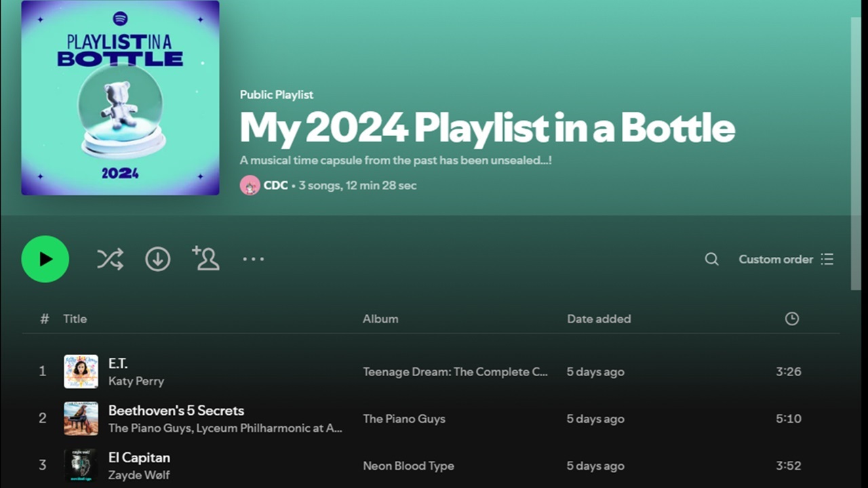The width and height of the screenshot is (868, 488).
Task: Sort tracks by Date added column
Action: click(599, 319)
